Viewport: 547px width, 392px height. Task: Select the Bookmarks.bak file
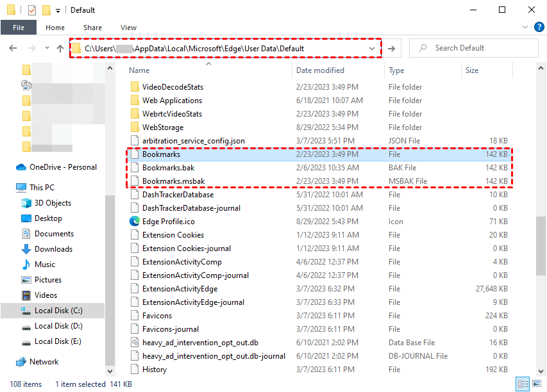[x=319, y=168]
